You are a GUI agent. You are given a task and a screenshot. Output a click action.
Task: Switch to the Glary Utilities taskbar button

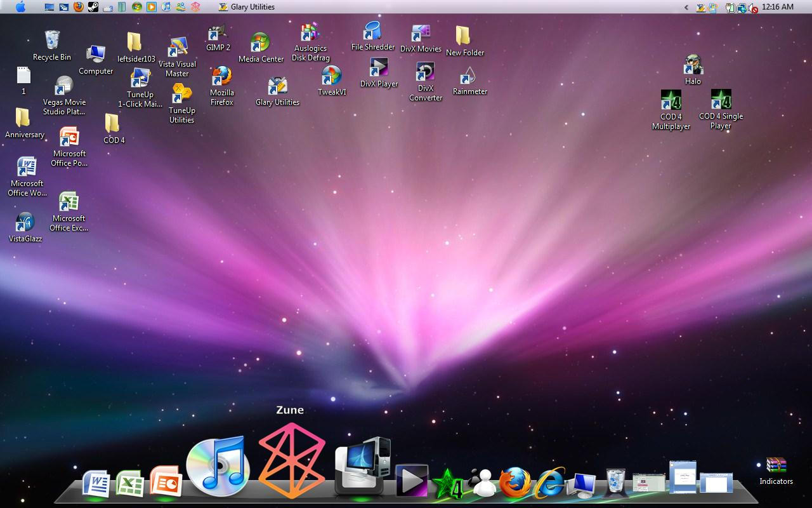247,7
